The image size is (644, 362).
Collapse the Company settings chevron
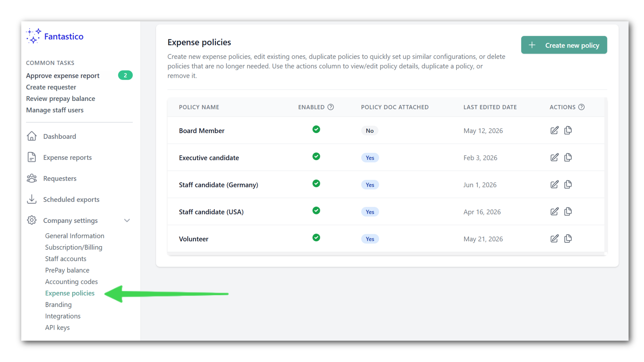pos(127,220)
